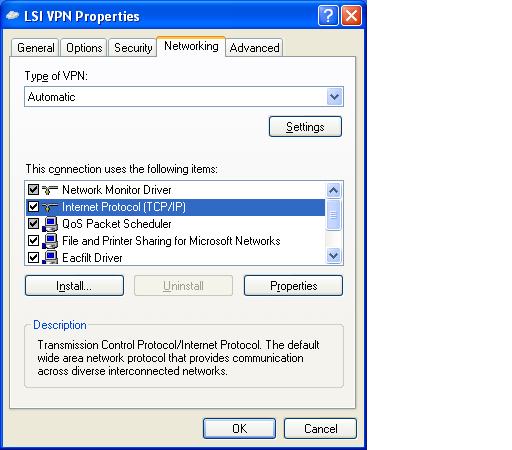This screenshot has height=450, width=512.
Task: Open the Type of VPN dropdown
Action: [334, 97]
